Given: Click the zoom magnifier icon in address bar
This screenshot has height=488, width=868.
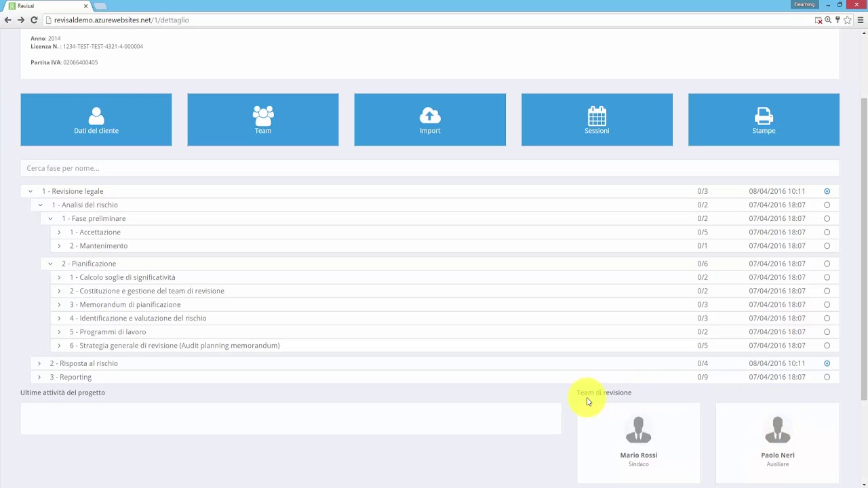Looking at the screenshot, I should tap(828, 20).
